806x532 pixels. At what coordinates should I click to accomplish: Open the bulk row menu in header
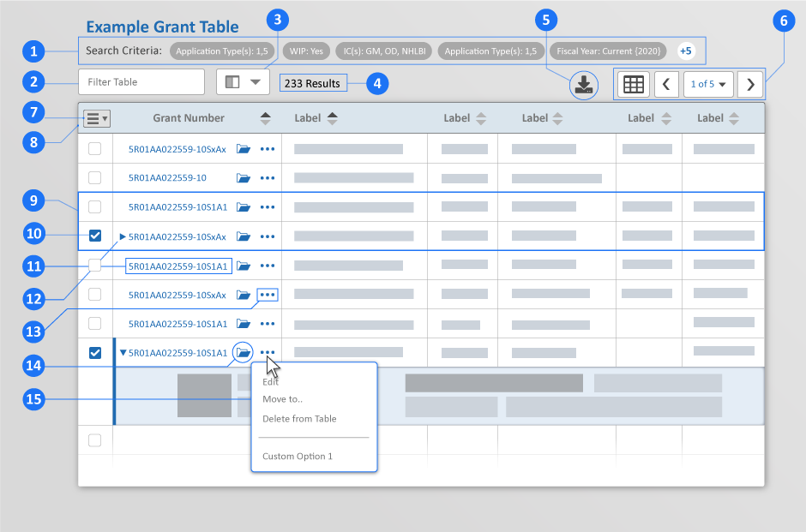[96, 118]
